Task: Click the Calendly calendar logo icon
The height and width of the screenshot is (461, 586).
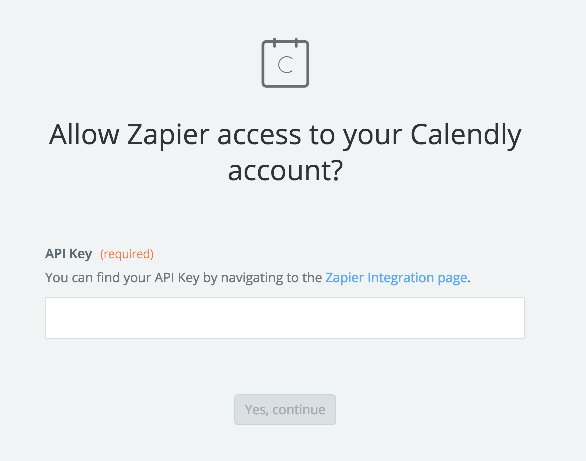Action: click(285, 63)
